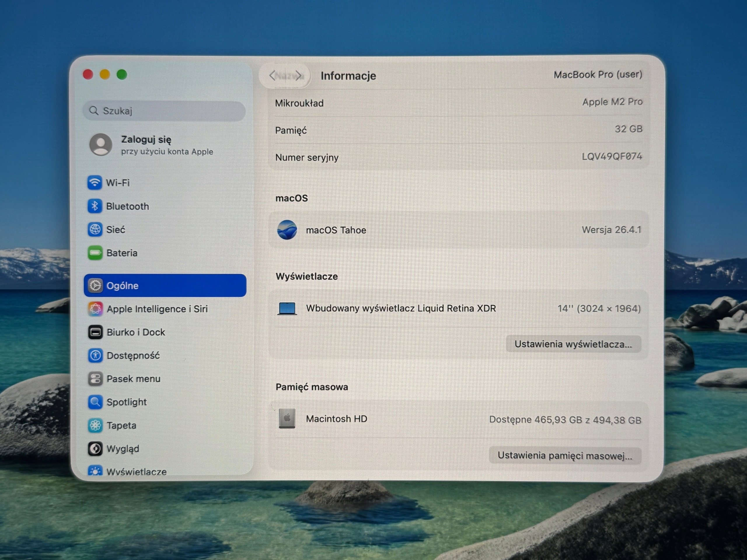
Task: Open the Bateria battery icon
Action: click(x=95, y=253)
